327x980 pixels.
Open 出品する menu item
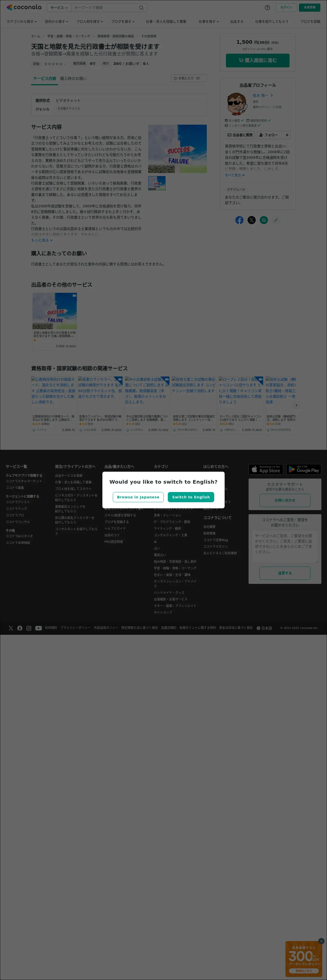point(237,22)
